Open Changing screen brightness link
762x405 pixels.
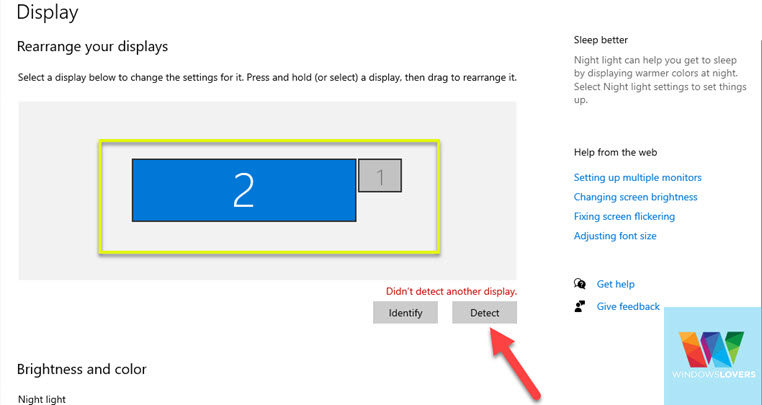click(x=636, y=197)
